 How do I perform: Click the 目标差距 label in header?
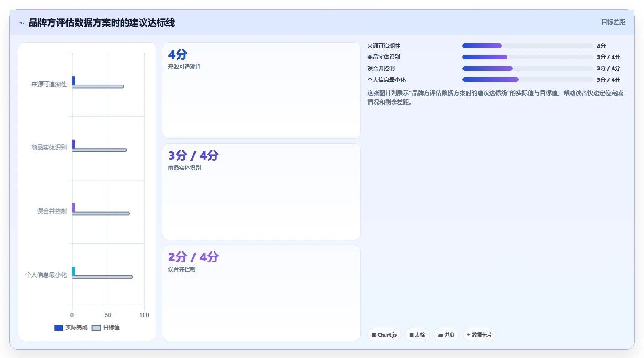point(613,22)
